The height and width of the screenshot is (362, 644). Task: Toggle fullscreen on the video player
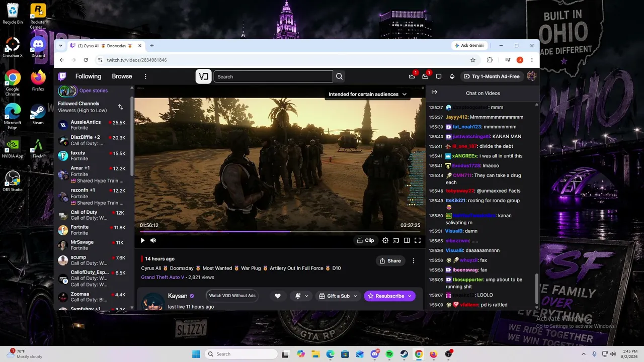[x=418, y=240]
